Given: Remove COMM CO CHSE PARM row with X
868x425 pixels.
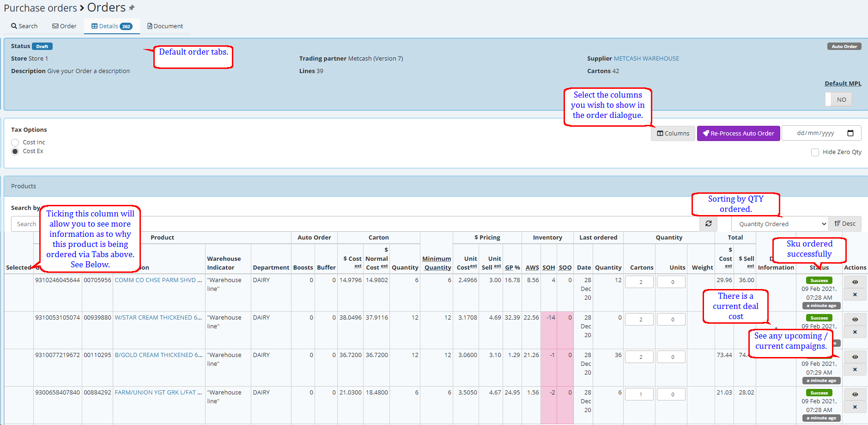Looking at the screenshot, I should coord(855,295).
